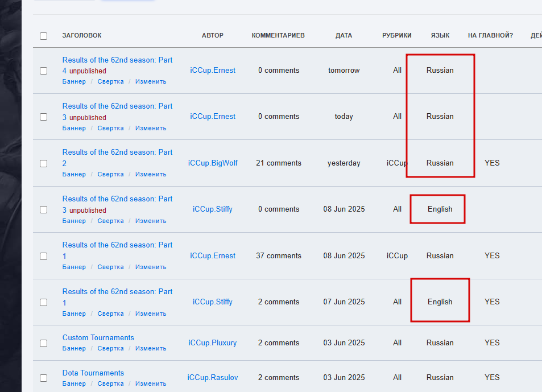Click the '37 comments' cell
This screenshot has height=392, width=542.
point(279,256)
